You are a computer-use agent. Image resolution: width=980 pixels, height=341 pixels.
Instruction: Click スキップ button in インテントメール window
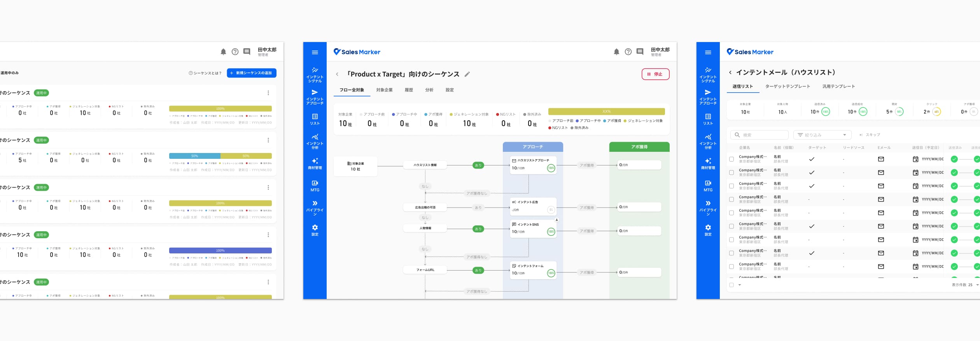click(870, 135)
